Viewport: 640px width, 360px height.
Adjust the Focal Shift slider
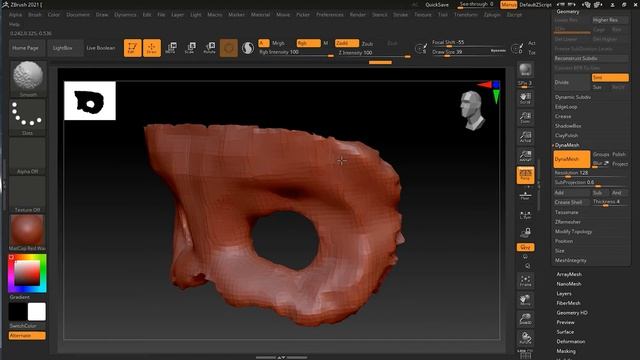pos(469,42)
